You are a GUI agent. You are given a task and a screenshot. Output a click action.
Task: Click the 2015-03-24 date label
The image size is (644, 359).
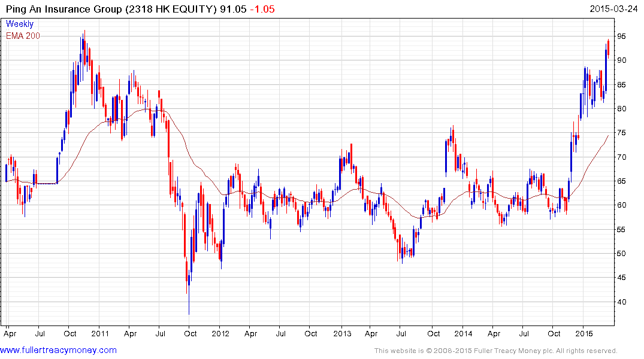tap(613, 9)
